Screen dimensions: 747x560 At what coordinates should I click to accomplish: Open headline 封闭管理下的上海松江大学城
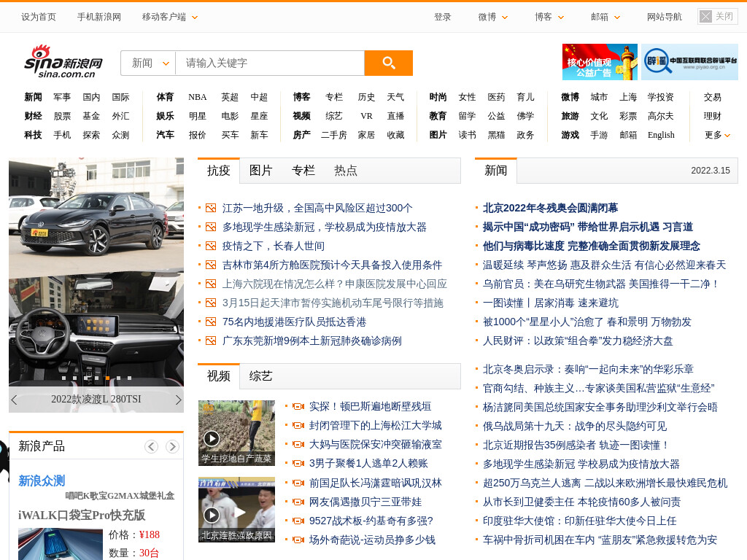(376, 425)
